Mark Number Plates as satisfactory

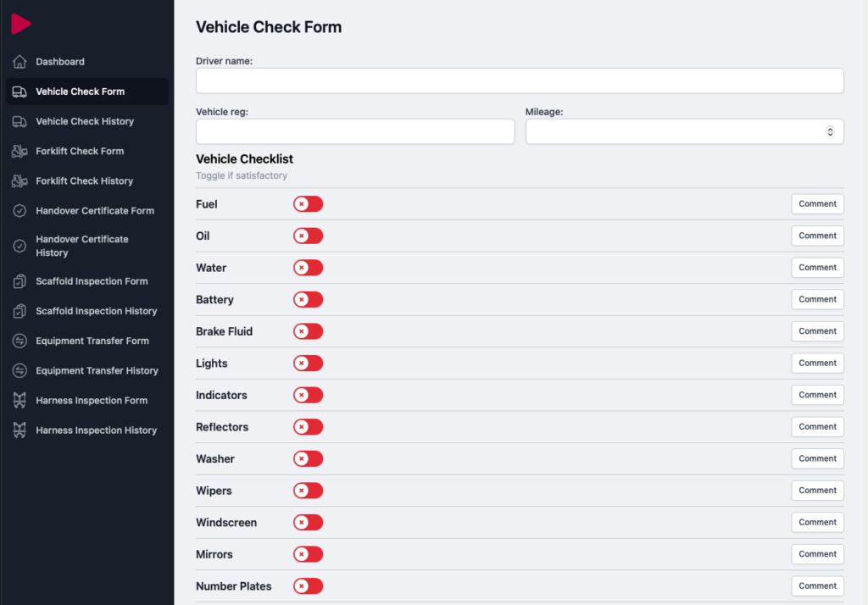(x=309, y=586)
